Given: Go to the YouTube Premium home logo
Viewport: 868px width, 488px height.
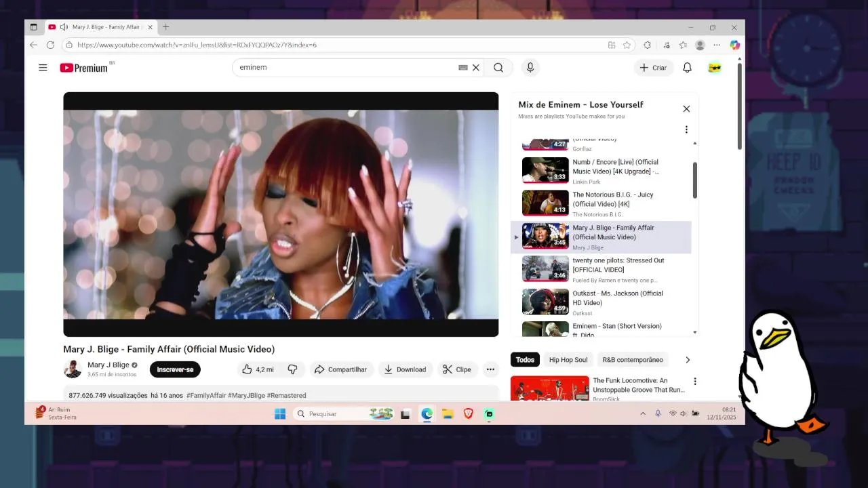Looking at the screenshot, I should coord(83,68).
